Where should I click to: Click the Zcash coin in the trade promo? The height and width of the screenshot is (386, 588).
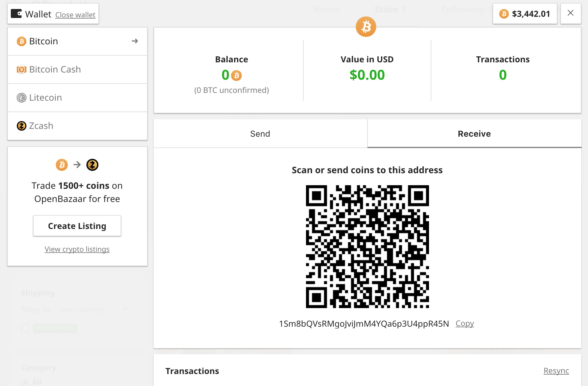92,165
